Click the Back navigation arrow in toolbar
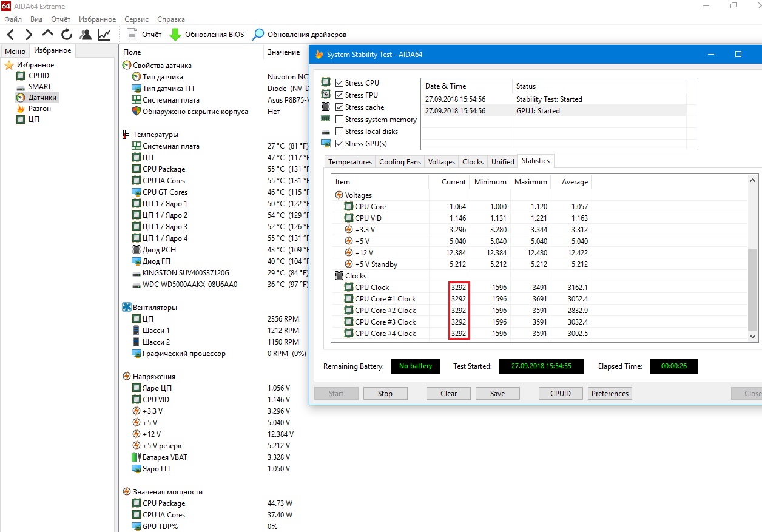762x532 pixels. [x=11, y=35]
